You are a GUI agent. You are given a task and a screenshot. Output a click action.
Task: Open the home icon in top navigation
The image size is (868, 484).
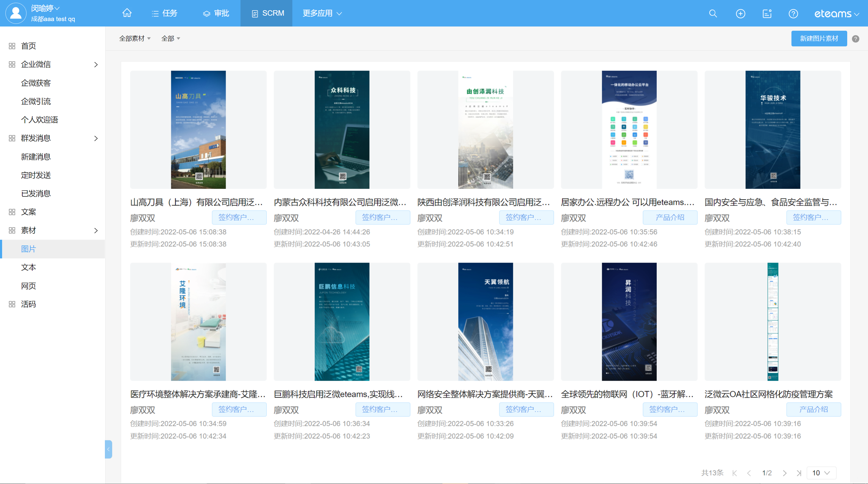click(127, 13)
